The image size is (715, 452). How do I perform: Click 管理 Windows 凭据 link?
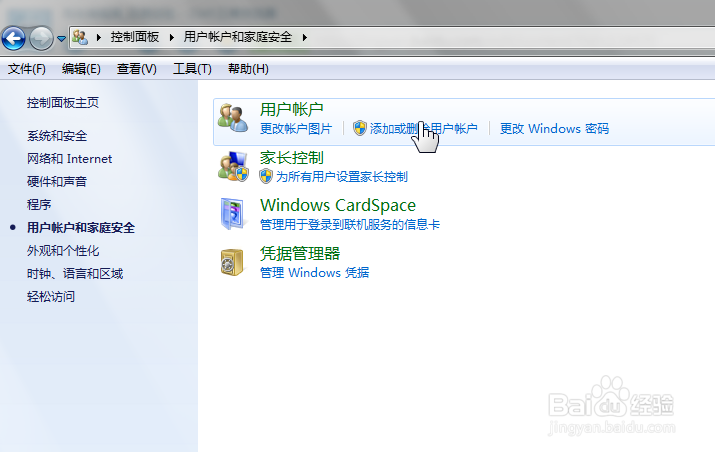pyautogui.click(x=315, y=273)
